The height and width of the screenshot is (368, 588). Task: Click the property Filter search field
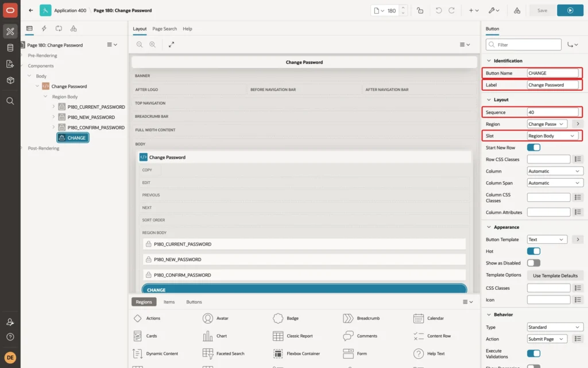pos(524,45)
